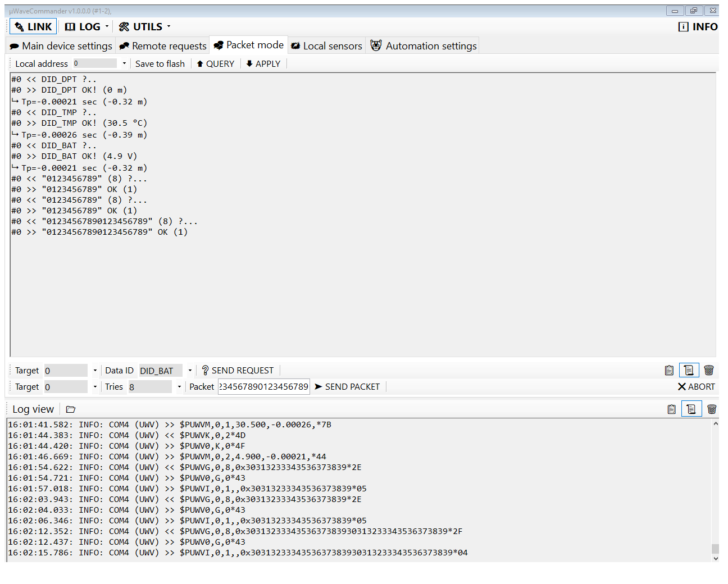The image size is (728, 584).
Task: Open the Local sensors tab
Action: [x=326, y=46]
